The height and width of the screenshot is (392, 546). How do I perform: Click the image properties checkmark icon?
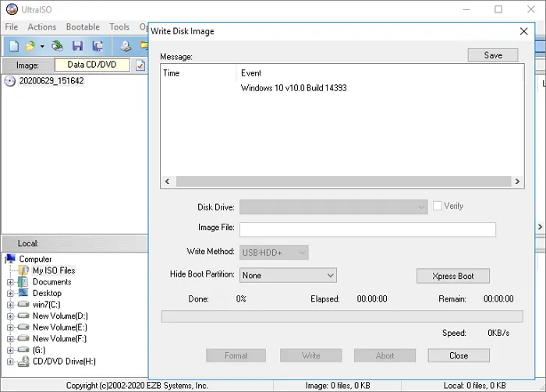pyautogui.click(x=140, y=65)
